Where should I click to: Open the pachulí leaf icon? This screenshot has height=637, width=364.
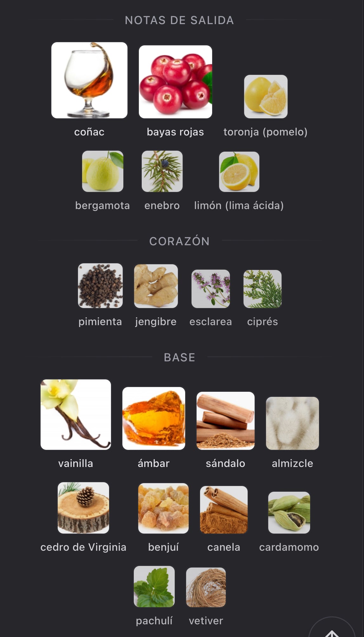(154, 587)
